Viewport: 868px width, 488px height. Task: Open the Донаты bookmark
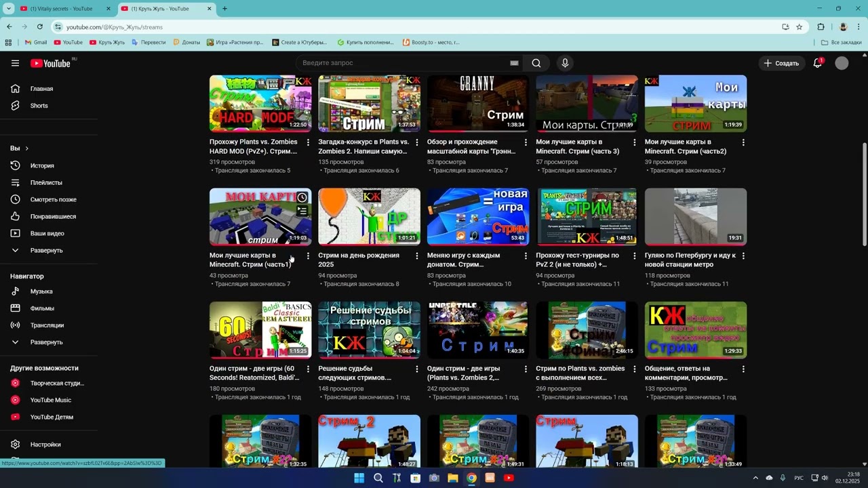tap(186, 42)
